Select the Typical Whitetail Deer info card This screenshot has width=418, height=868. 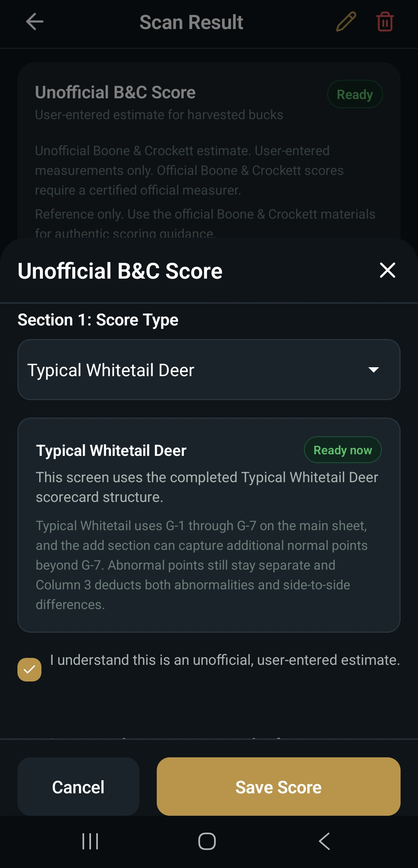209,526
